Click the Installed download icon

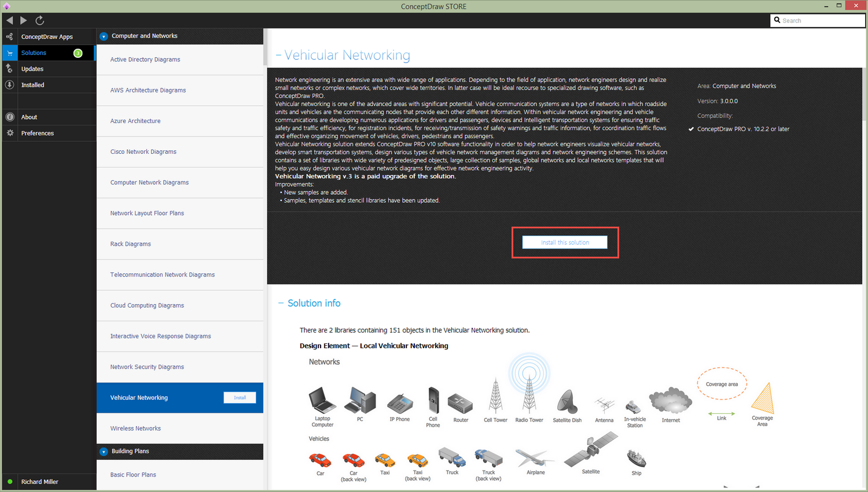click(10, 85)
